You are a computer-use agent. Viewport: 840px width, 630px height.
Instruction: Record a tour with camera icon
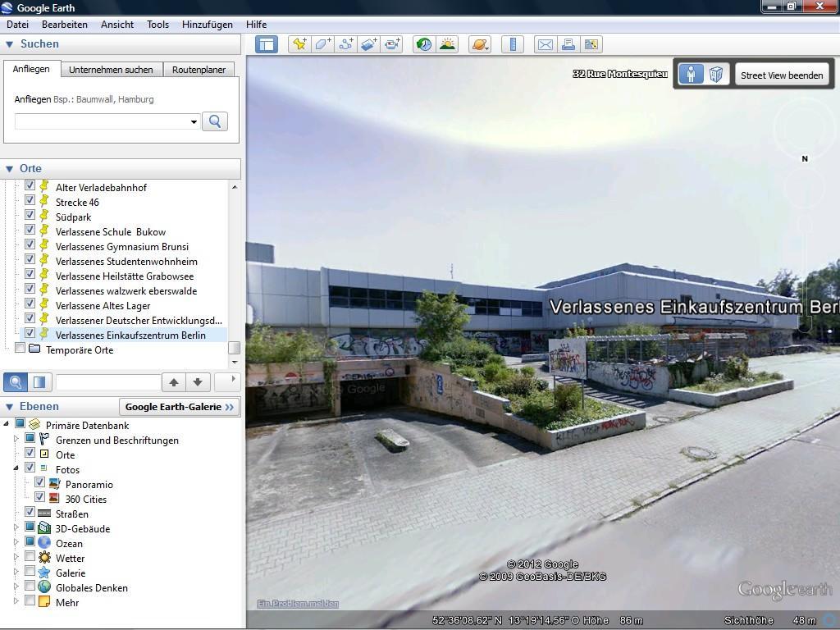tap(392, 44)
